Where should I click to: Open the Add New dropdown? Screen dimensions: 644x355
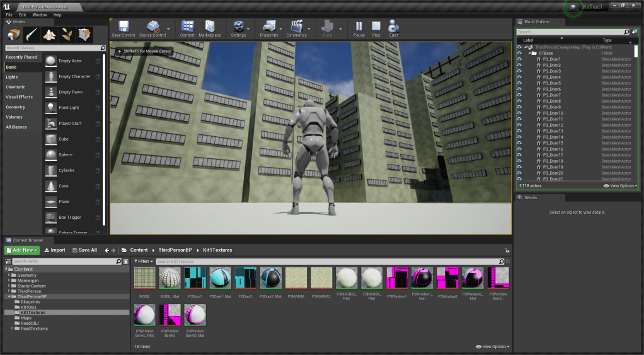22,250
